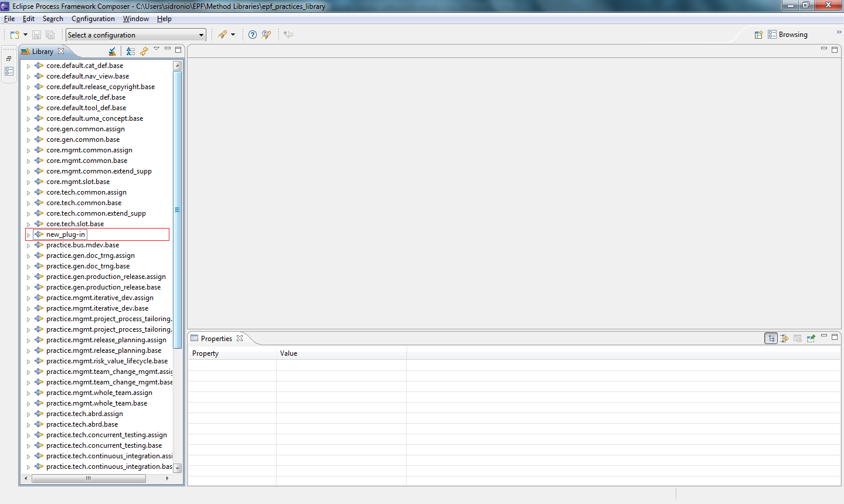Click the plug-in icon for core.default.tool_def.base

click(39, 108)
